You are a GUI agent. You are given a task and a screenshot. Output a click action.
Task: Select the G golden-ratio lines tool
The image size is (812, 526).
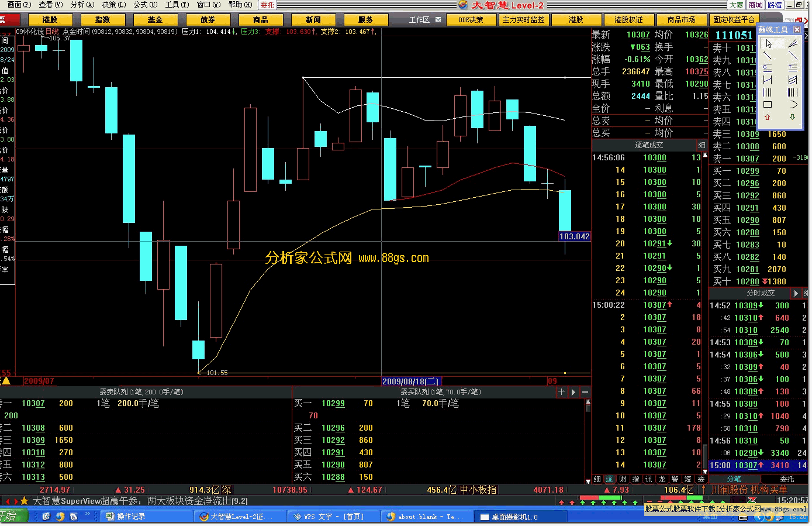[x=768, y=68]
